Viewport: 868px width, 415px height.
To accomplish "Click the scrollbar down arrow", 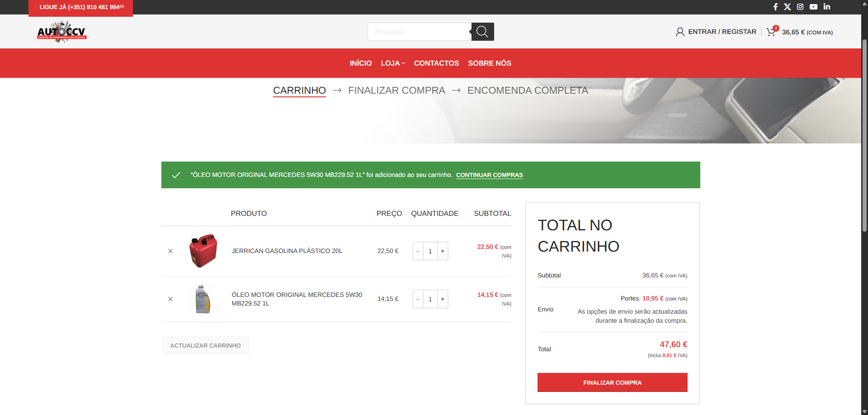I will pyautogui.click(x=864, y=411).
